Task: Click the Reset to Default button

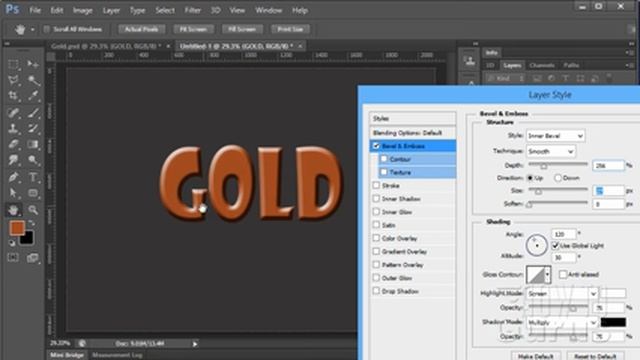Action: point(595,356)
